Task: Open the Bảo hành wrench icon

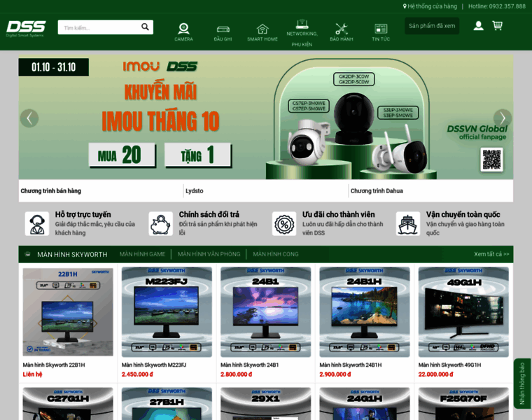Action: [342, 29]
